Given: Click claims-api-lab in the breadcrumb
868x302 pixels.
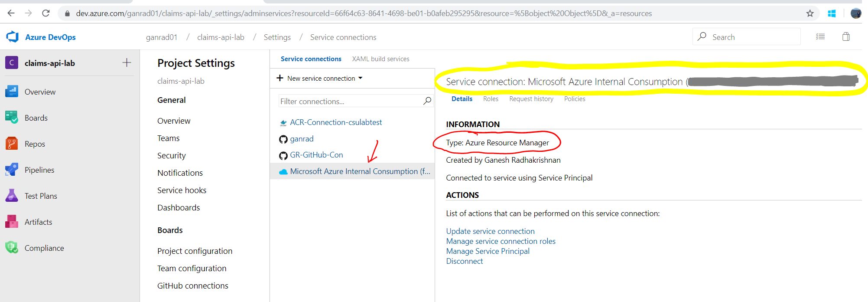Looking at the screenshot, I should coord(221,37).
